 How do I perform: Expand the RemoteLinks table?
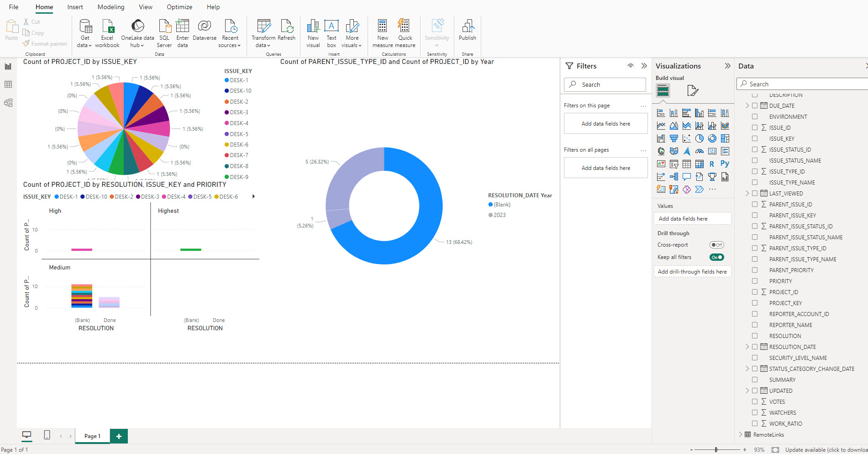[x=741, y=435]
